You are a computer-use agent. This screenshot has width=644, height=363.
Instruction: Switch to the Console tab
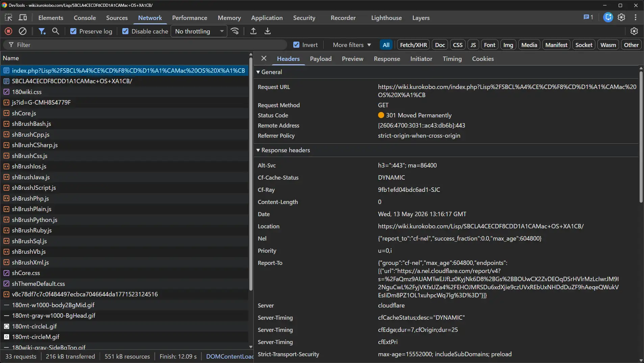tap(85, 18)
